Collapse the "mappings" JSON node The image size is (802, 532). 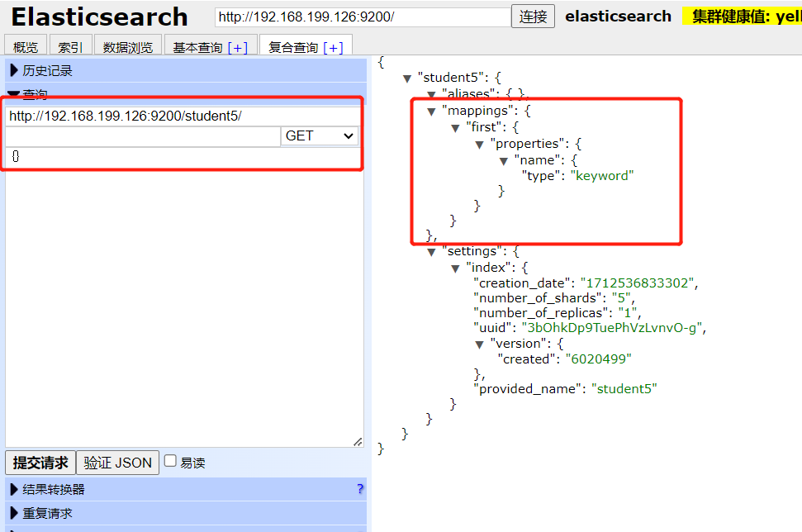(431, 111)
